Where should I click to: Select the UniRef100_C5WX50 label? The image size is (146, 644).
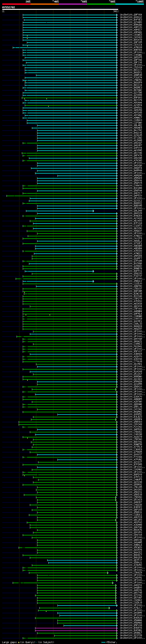click(131, 80)
